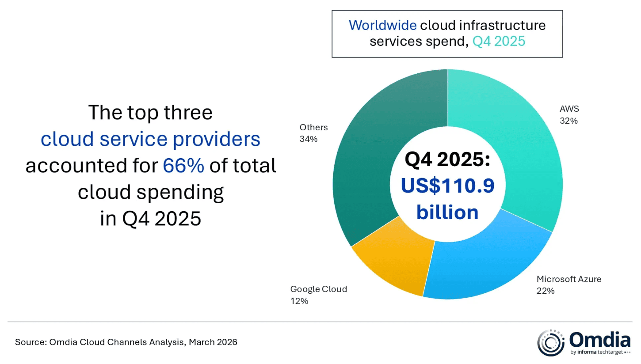Viewport: 641px width, 364px height.
Task: Click the "34%" value under Others
Action: pyautogui.click(x=309, y=139)
